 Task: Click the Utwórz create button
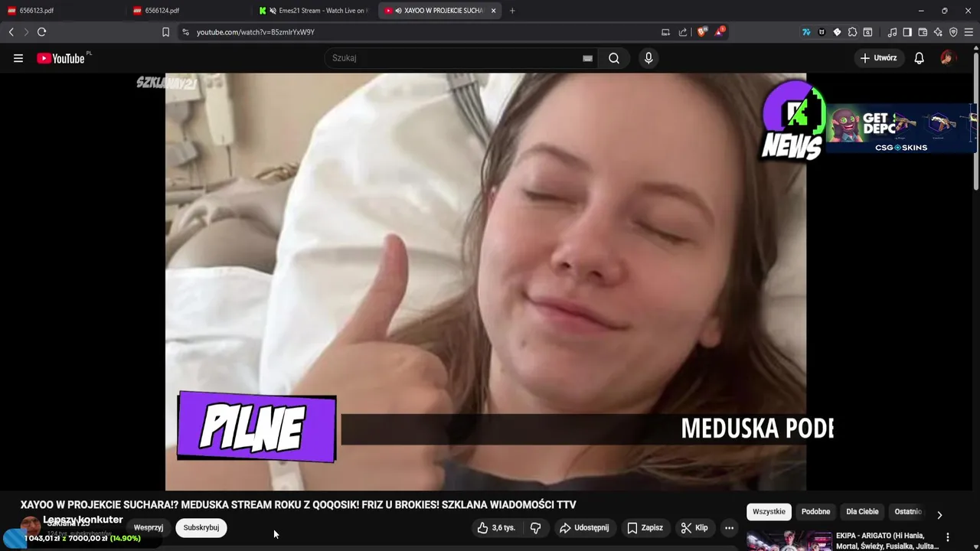coord(879,58)
